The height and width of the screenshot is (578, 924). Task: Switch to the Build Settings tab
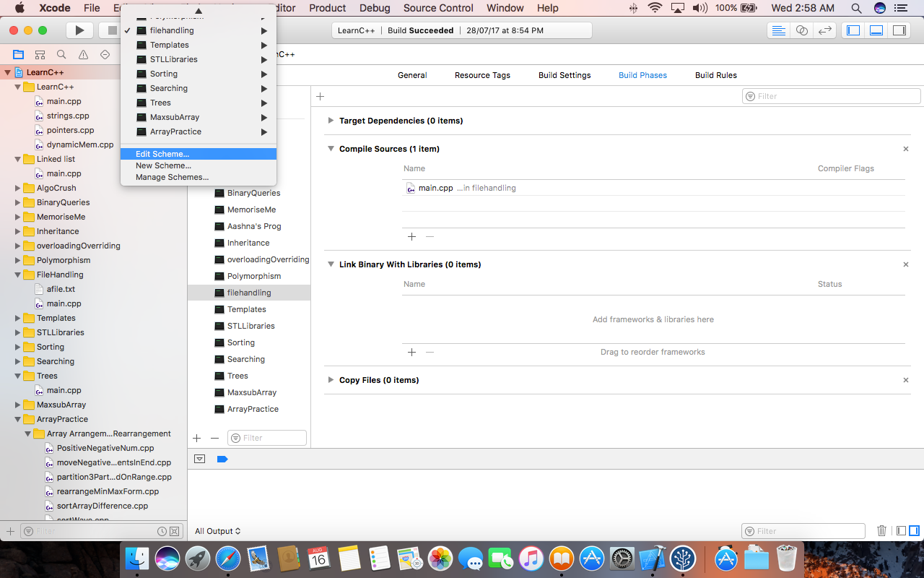click(565, 75)
